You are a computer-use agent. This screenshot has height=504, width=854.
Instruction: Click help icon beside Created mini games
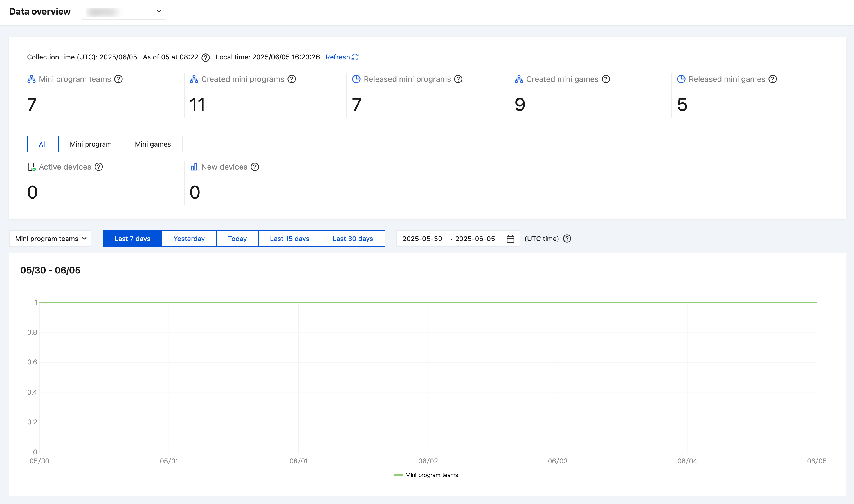[606, 79]
